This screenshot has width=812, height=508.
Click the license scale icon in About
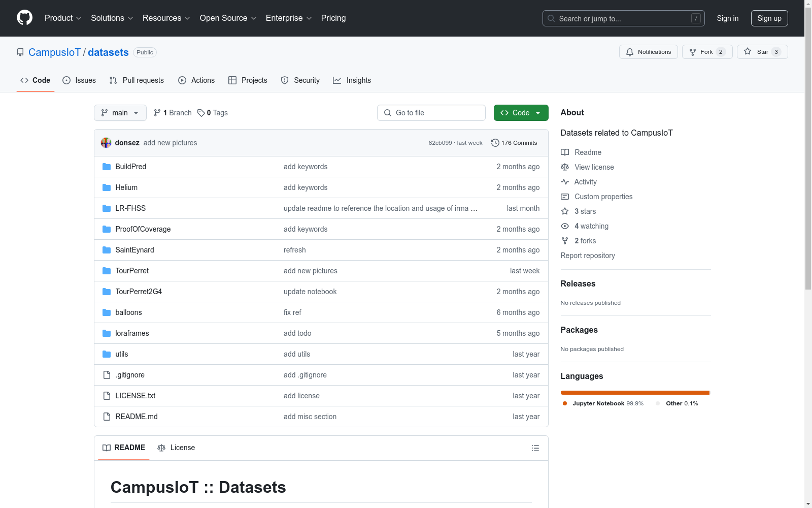click(565, 167)
